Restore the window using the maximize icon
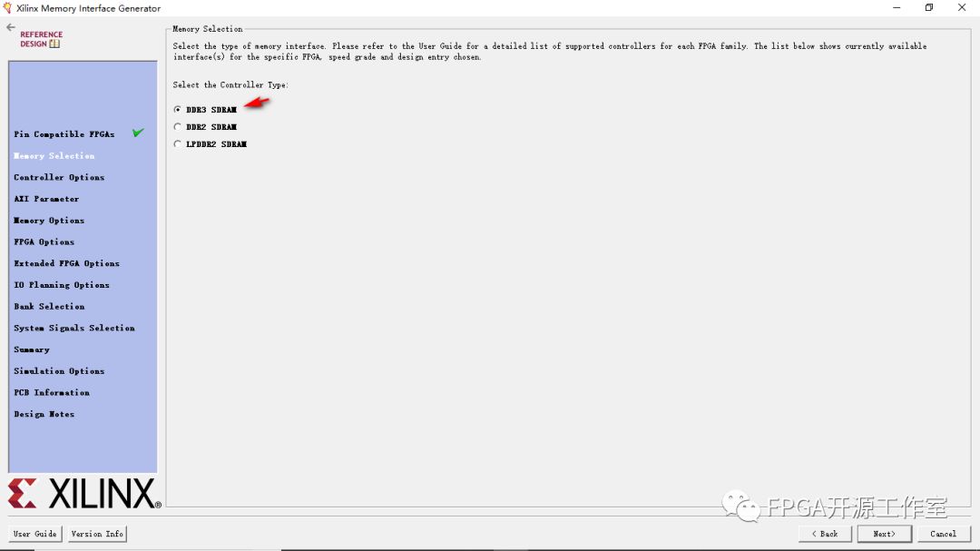Viewport: 980px width, 551px height. 929,7
